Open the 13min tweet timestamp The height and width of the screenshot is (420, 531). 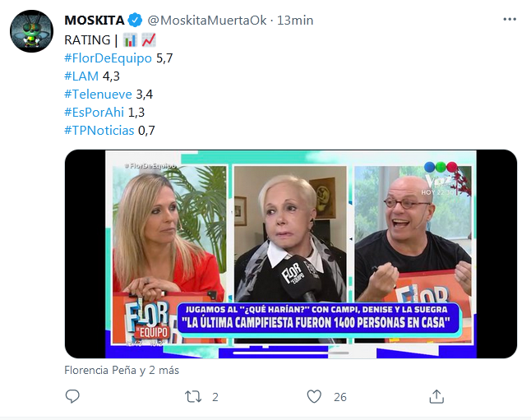pyautogui.click(x=295, y=21)
